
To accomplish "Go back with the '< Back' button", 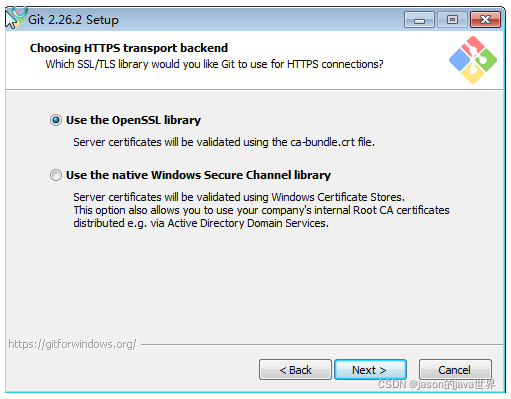I will 295,370.
